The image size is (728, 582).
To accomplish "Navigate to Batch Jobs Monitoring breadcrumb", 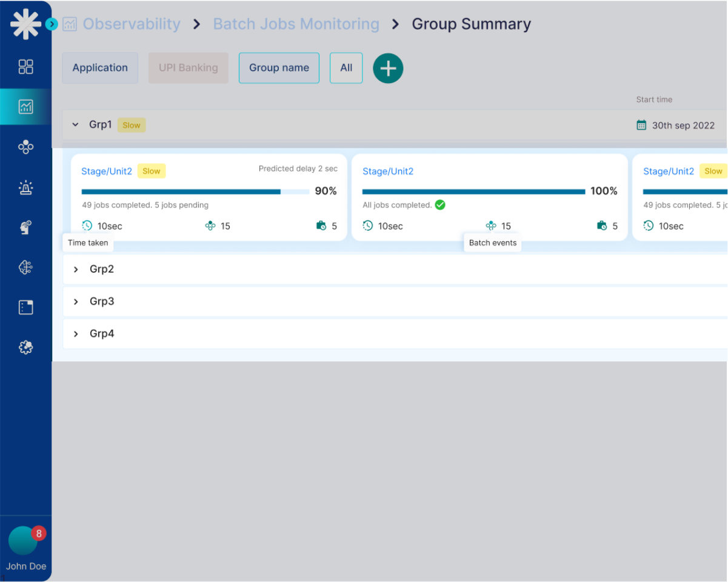I will [296, 24].
